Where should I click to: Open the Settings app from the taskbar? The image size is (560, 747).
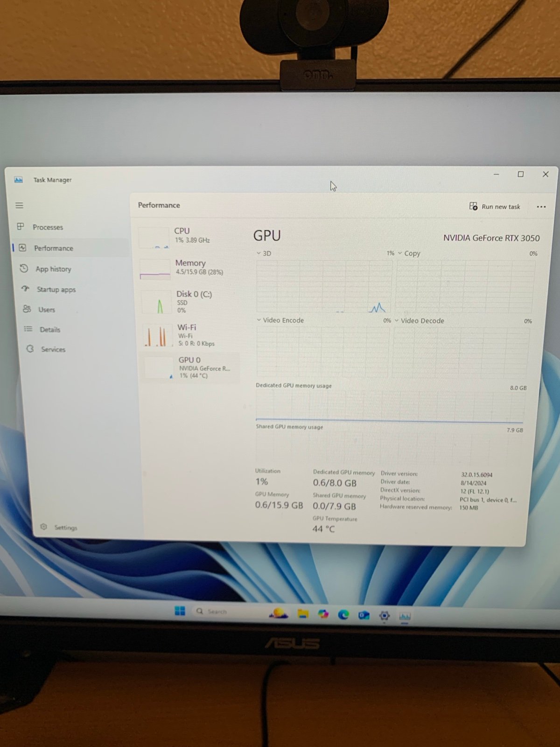[x=384, y=616]
